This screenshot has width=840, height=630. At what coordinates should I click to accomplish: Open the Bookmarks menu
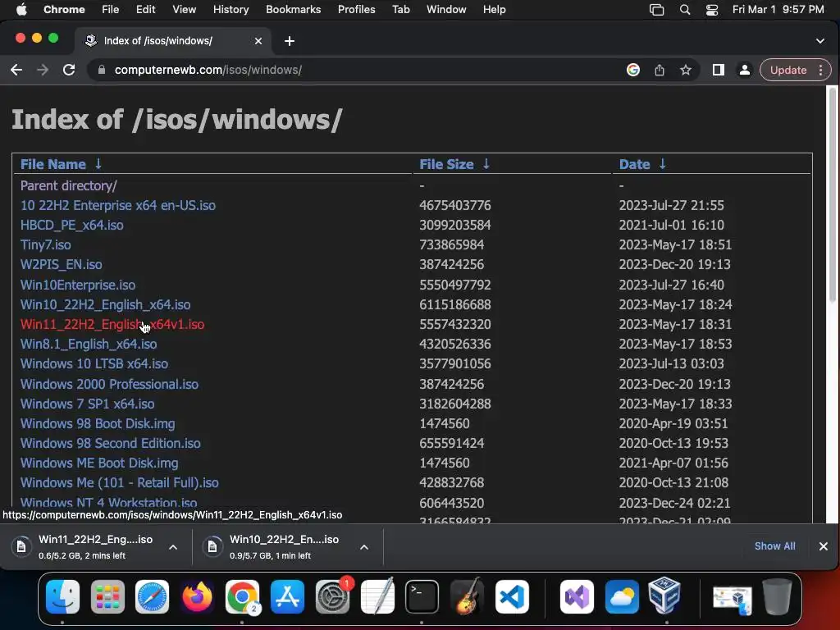(x=293, y=10)
